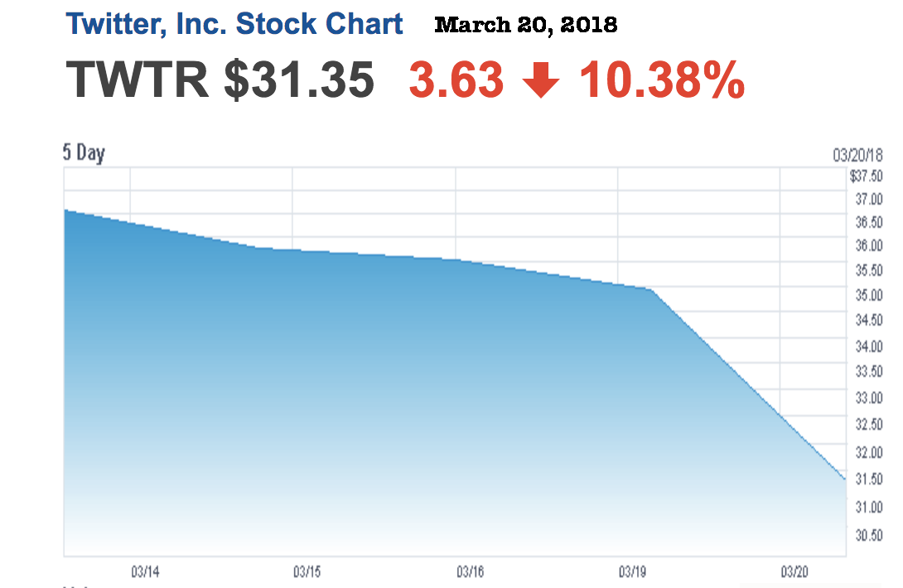This screenshot has width=903, height=588.
Task: Click the 03/20 x-axis date label
Action: pos(794,571)
